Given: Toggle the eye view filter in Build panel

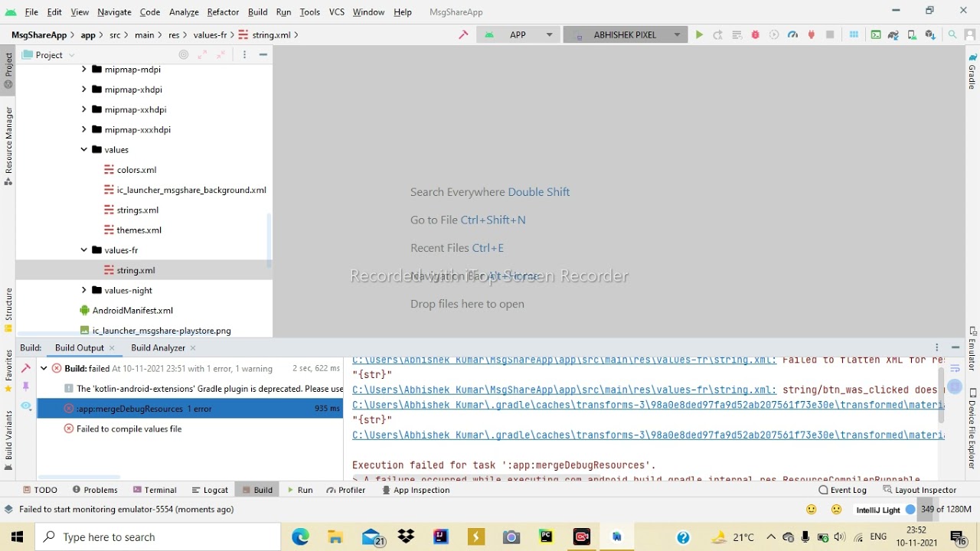Looking at the screenshot, I should point(26,407).
